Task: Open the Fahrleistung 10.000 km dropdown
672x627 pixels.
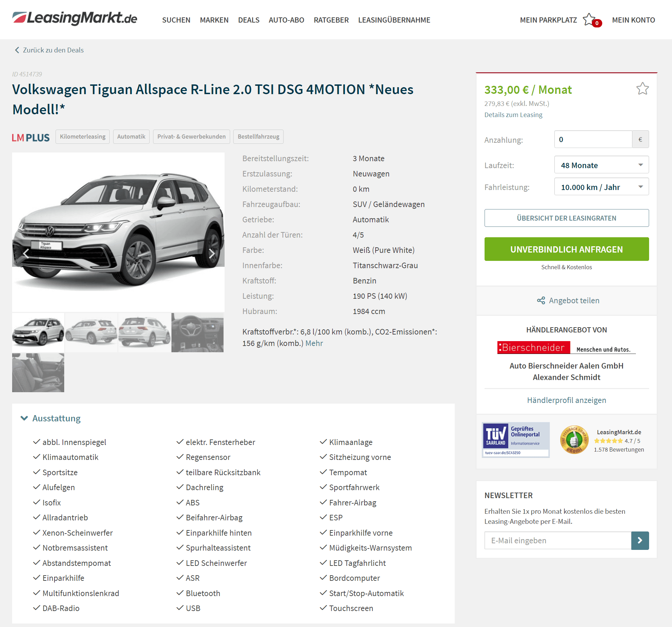Action: 602,187
